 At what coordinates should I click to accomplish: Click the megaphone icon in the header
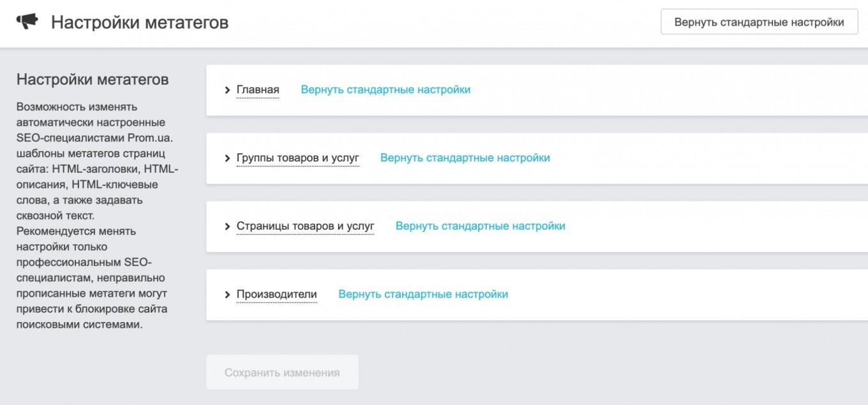(x=27, y=22)
